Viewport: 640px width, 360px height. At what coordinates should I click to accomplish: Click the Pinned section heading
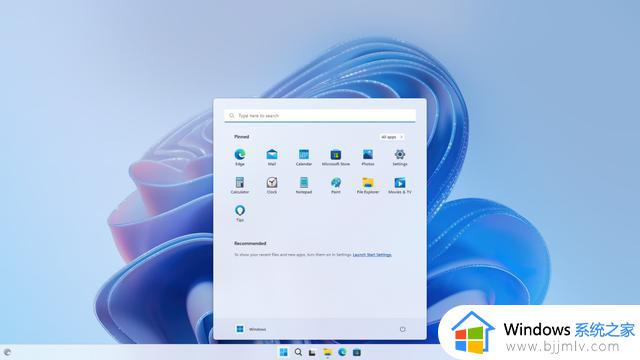point(242,137)
